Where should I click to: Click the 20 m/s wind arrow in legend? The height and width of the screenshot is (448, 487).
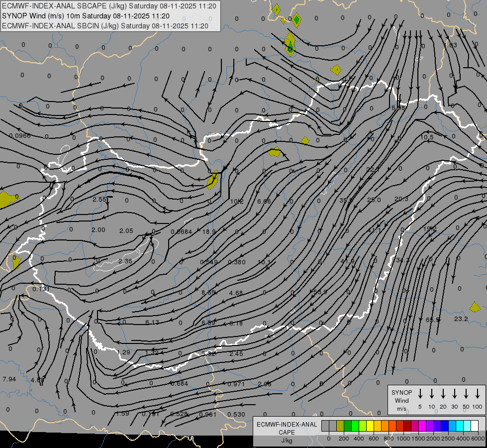tap(443, 393)
